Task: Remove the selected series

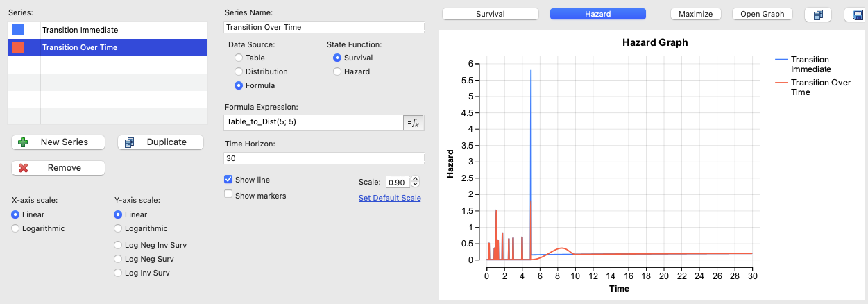Action: [x=58, y=168]
